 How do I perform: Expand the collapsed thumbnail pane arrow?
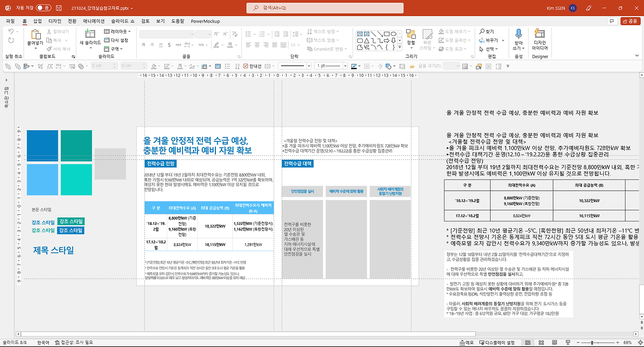[6, 80]
